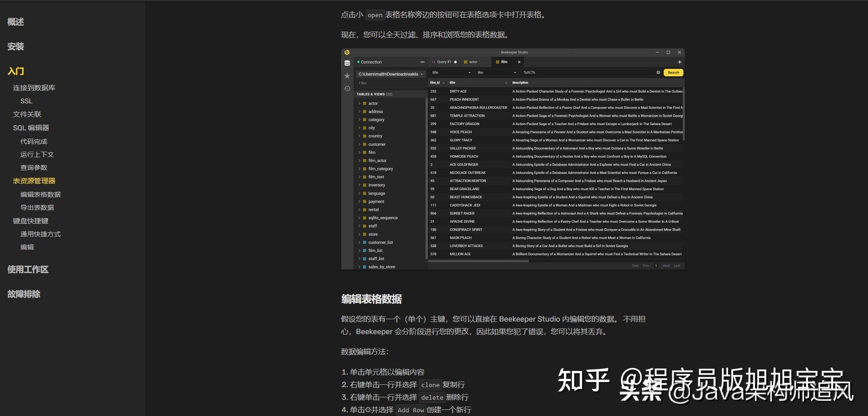Open the 导出表数据 sidebar link
This screenshot has height=416, width=868.
37,208
